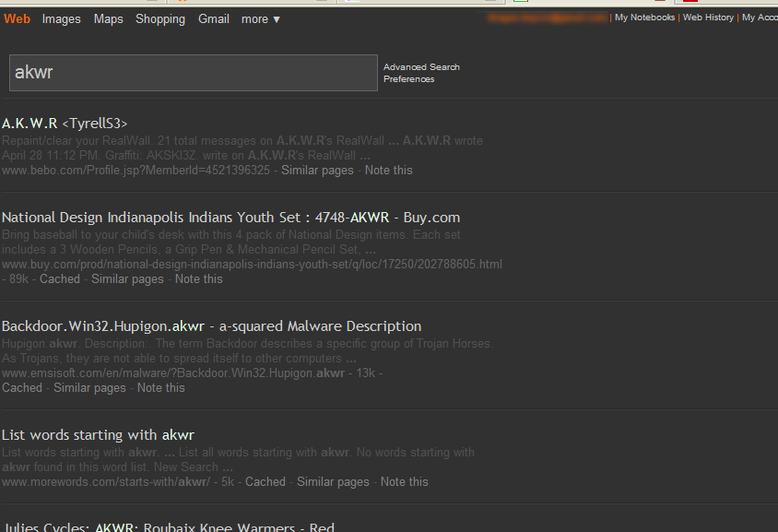This screenshot has width=778, height=532.
Task: Click the blurred account email at top
Action: pyautogui.click(x=547, y=18)
